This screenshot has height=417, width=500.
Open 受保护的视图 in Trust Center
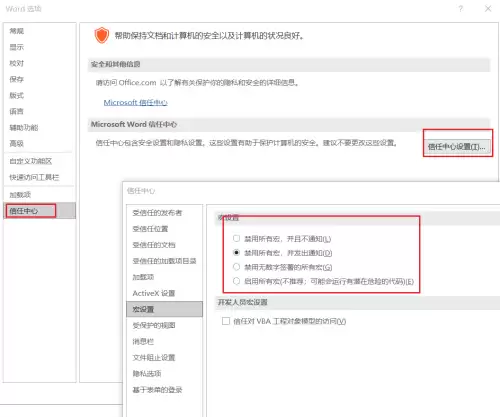tap(154, 325)
